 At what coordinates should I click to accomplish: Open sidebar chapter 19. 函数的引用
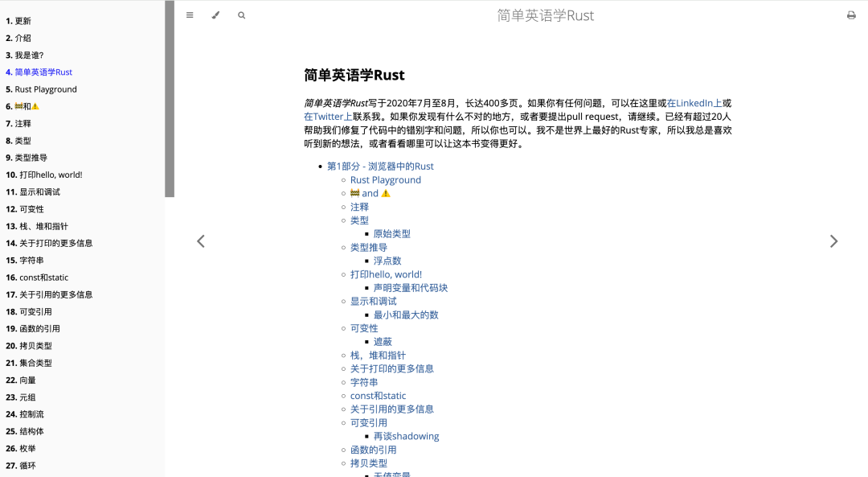click(33, 328)
